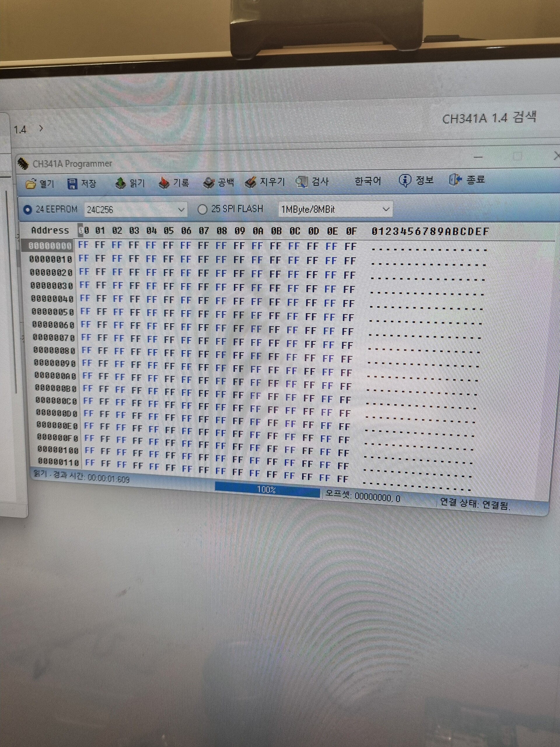Click the Save (저장) floppy disk icon

point(72,184)
